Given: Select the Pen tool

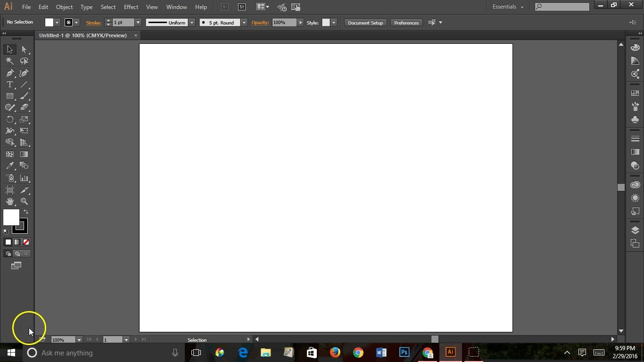Looking at the screenshot, I should (x=9, y=73).
